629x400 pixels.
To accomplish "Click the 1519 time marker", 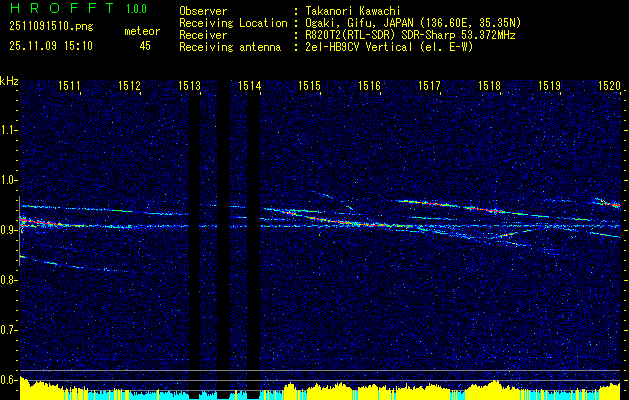I will pyautogui.click(x=549, y=85).
